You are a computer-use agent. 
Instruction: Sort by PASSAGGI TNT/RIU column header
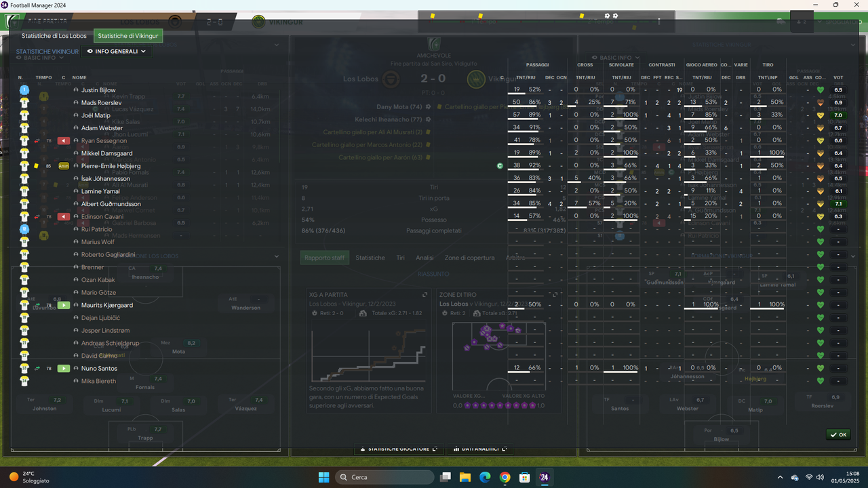point(526,77)
